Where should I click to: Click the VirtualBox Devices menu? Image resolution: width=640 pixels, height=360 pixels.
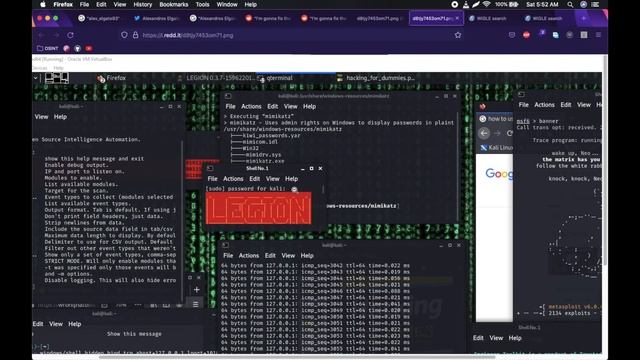40,68
